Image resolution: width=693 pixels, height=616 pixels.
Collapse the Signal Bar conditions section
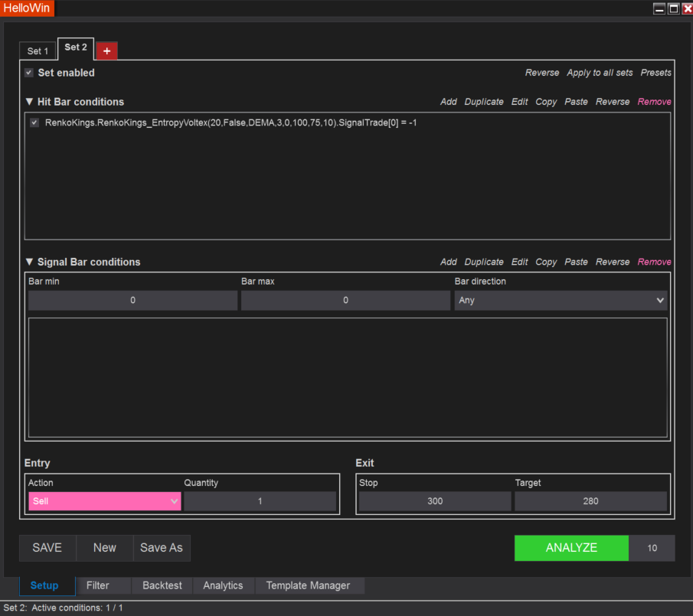coord(29,262)
